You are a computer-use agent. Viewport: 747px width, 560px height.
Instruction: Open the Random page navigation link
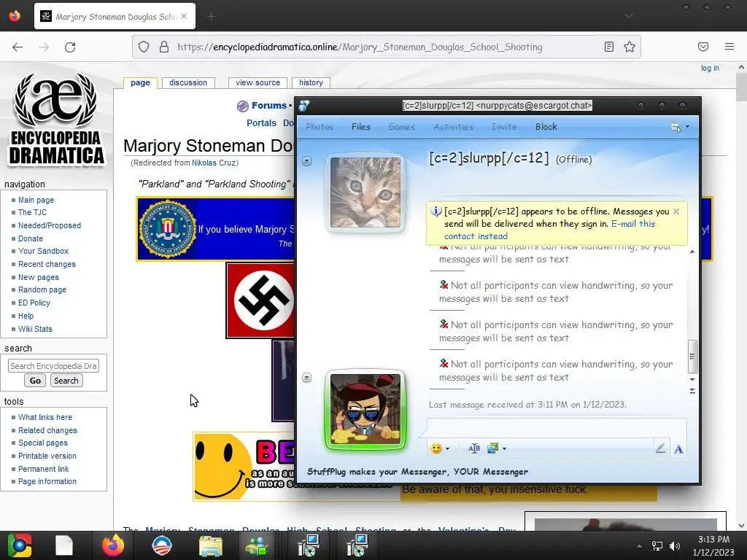[x=42, y=289]
